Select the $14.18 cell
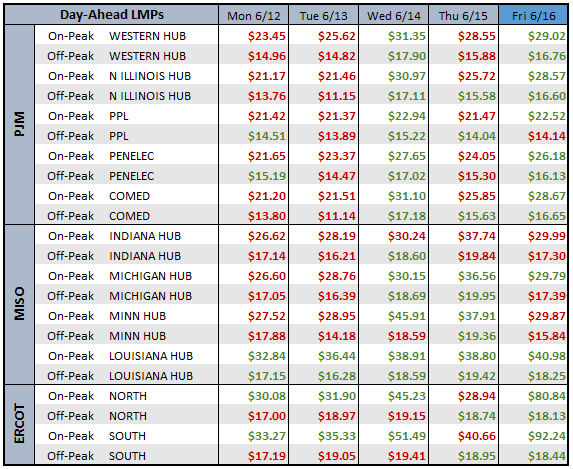 point(336,336)
